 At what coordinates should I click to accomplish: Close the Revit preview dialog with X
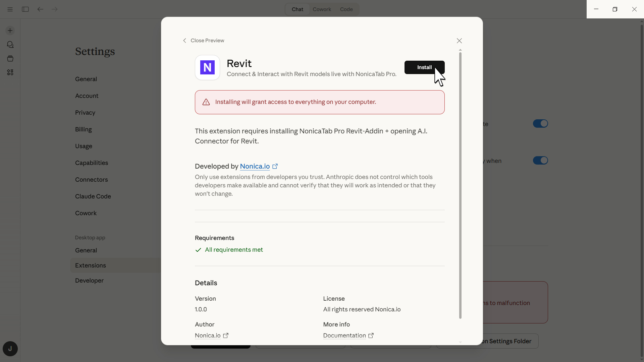[x=459, y=41]
